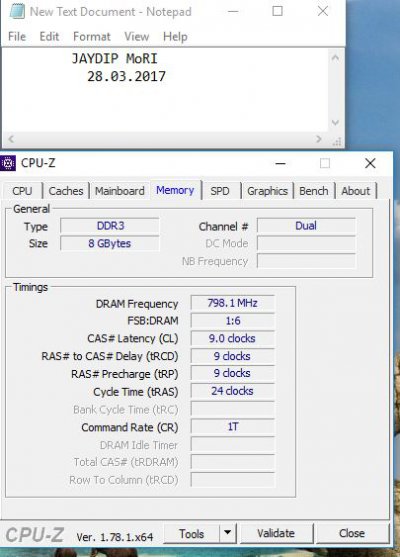Image resolution: width=400 pixels, height=557 pixels.
Task: Click the empty Row To Column field
Action: coord(233,480)
